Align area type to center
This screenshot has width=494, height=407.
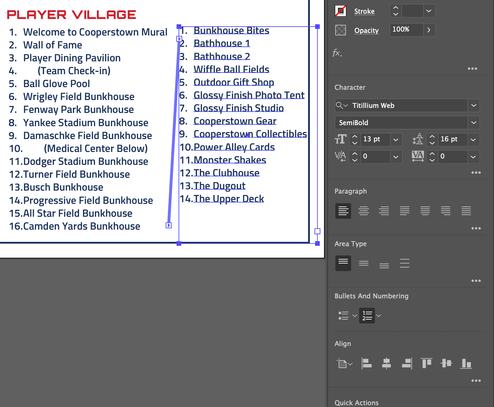click(364, 263)
